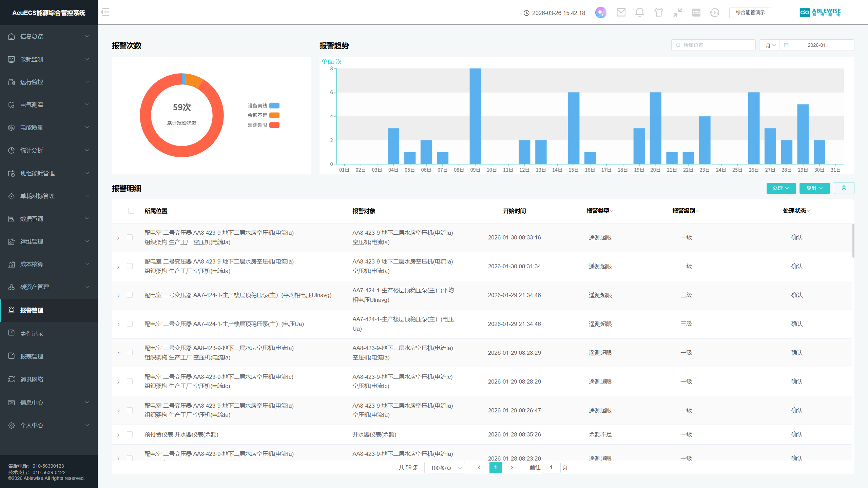Screen dimensions: 868x488
Task: Click the calendar icon in date picker
Action: click(x=786, y=45)
